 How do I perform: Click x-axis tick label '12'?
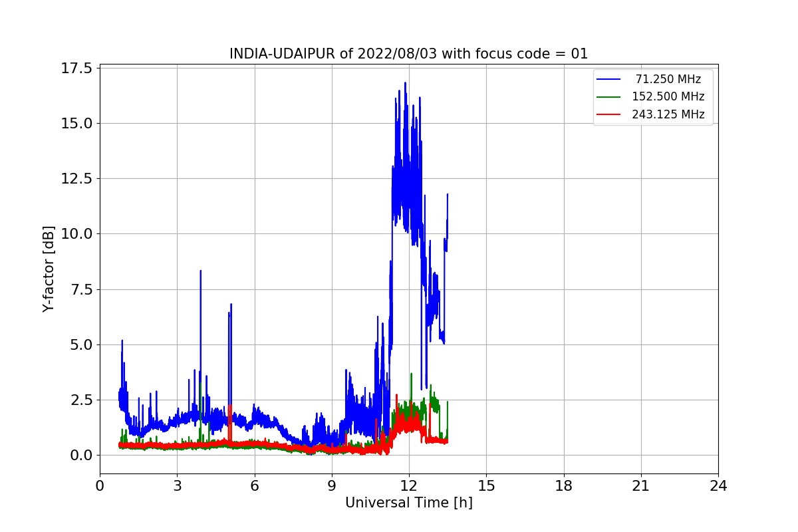click(x=409, y=486)
